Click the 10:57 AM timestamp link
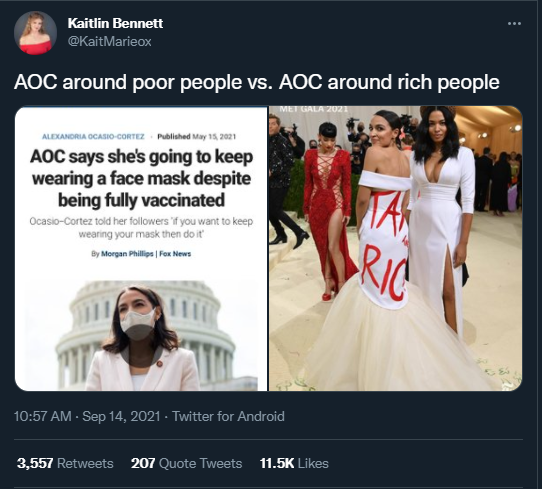This screenshot has width=542, height=489. tap(43, 416)
